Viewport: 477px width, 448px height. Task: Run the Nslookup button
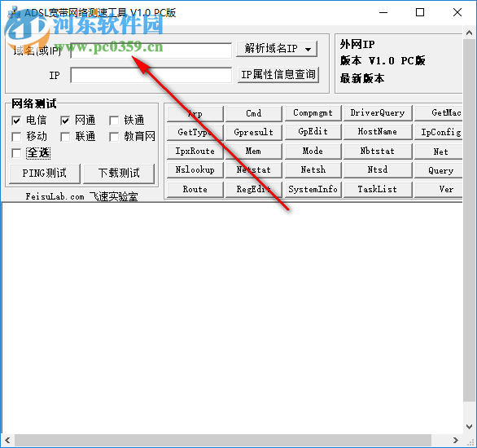[x=195, y=170]
